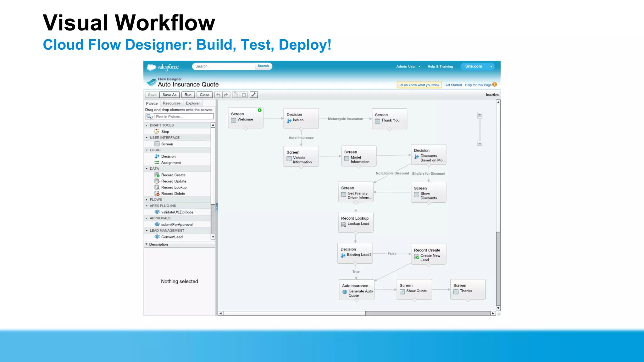Click the Salesforce search input field

pos(224,66)
